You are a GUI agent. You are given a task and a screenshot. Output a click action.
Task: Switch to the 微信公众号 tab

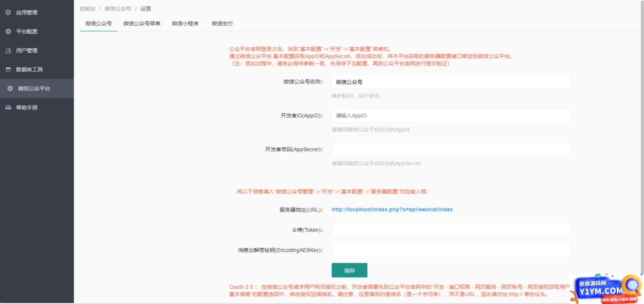pos(99,24)
